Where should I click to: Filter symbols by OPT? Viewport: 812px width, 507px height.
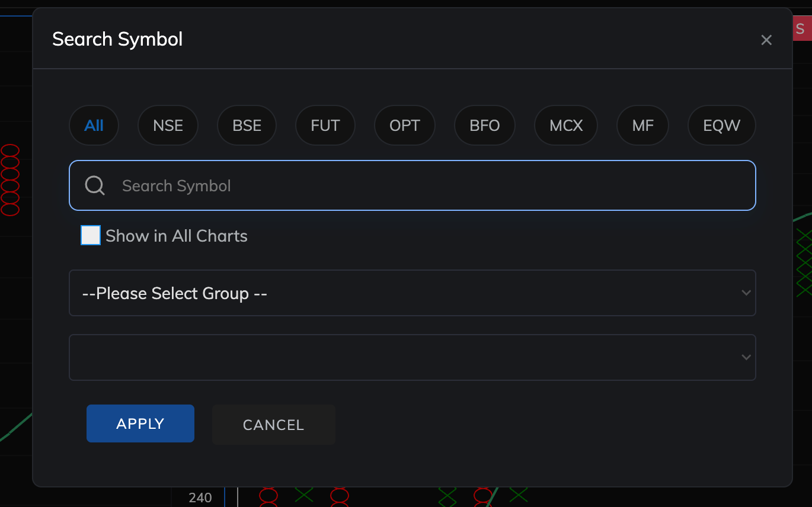(x=405, y=126)
